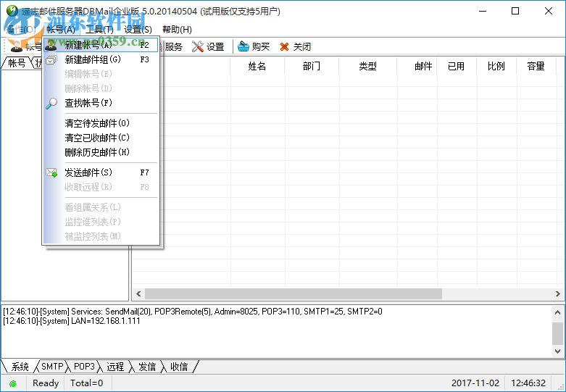This screenshot has height=392, width=566.
Task: Click the horizontal scrollbar right arrow
Action: [x=558, y=294]
